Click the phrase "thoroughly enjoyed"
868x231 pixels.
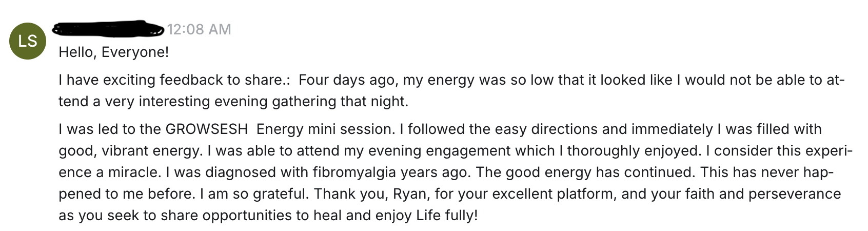[632, 151]
